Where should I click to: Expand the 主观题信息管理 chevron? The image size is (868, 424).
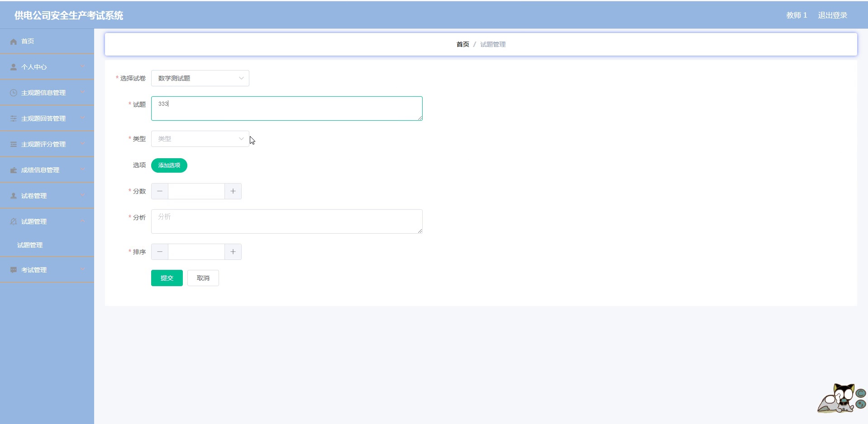pyautogui.click(x=83, y=92)
